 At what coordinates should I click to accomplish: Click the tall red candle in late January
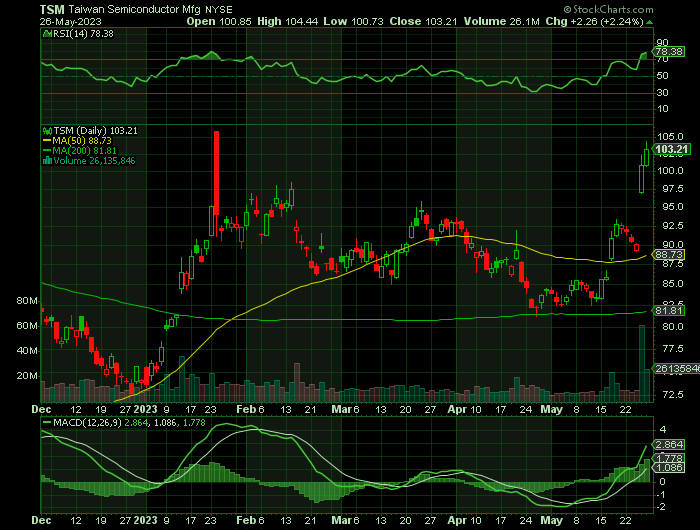click(217, 173)
